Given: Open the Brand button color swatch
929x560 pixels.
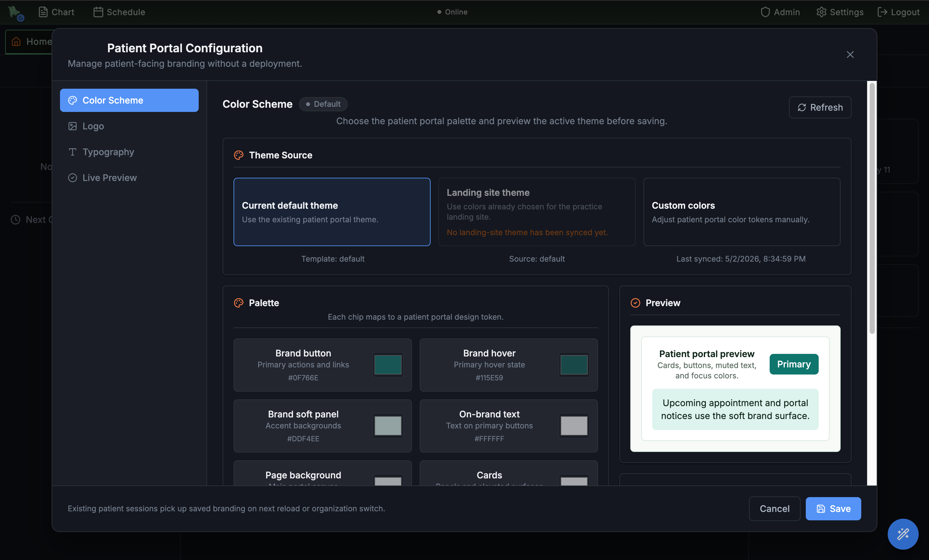Looking at the screenshot, I should pos(388,365).
